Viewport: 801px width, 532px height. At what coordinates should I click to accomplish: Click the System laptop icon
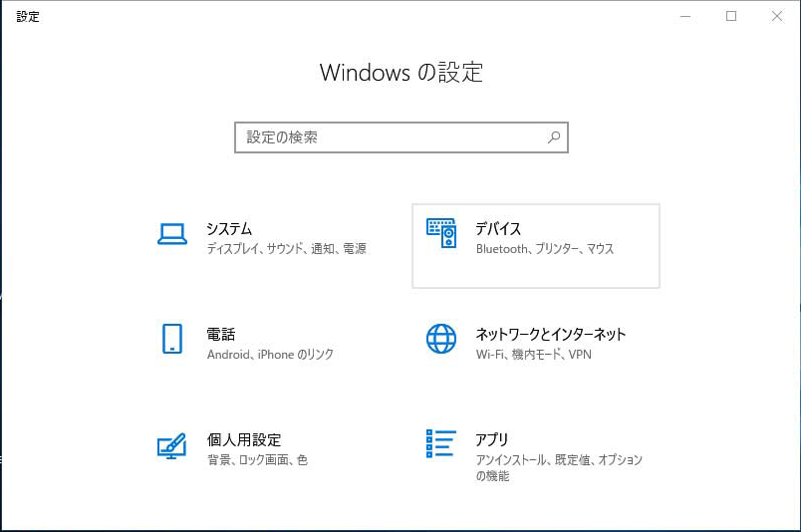[172, 234]
